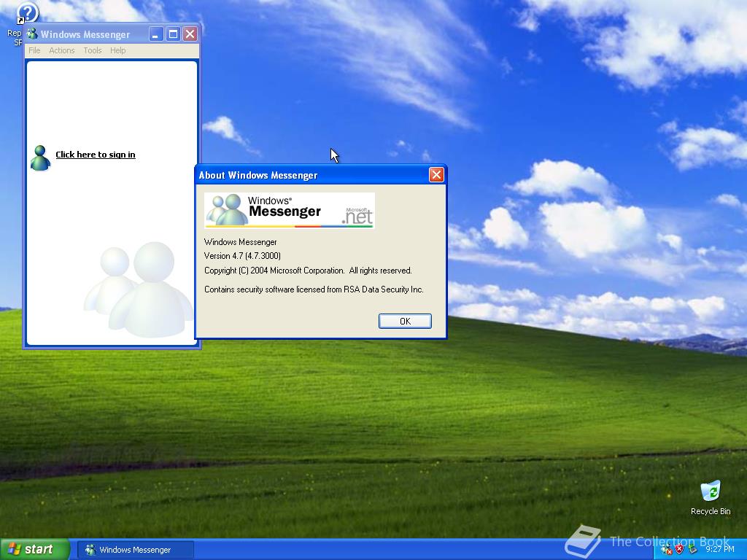The image size is (747, 560).
Task: Select the Recycle Bin desktop icon
Action: [711, 497]
